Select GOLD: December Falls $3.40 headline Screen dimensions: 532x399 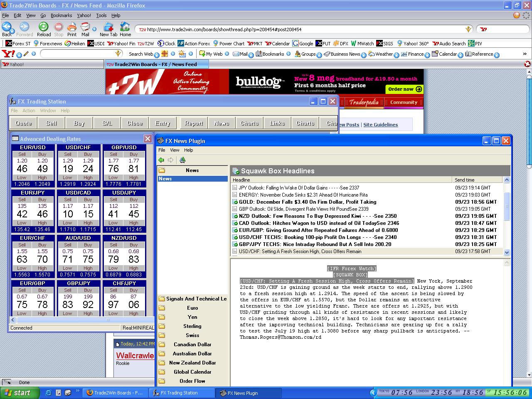coord(308,202)
